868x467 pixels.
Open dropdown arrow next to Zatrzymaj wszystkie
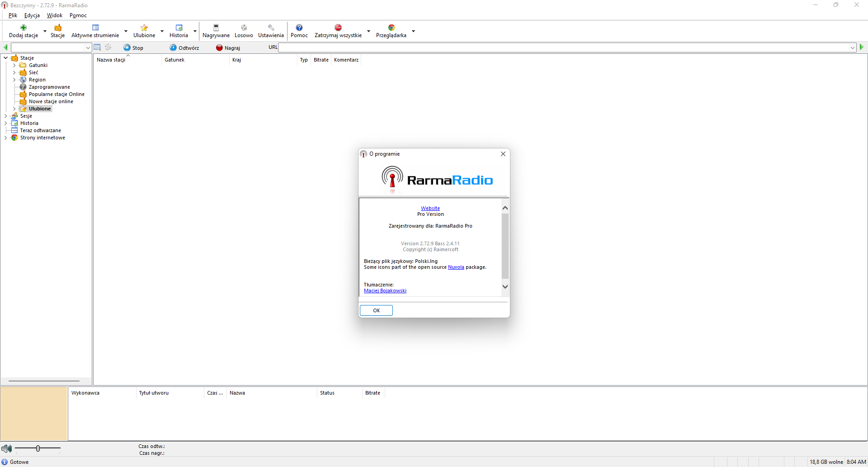[368, 31]
